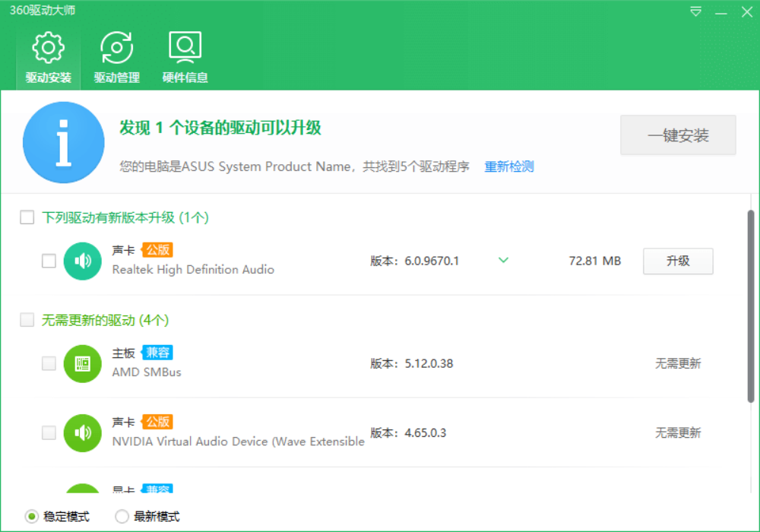Check the AMD SMBus checkbox

coord(49,363)
